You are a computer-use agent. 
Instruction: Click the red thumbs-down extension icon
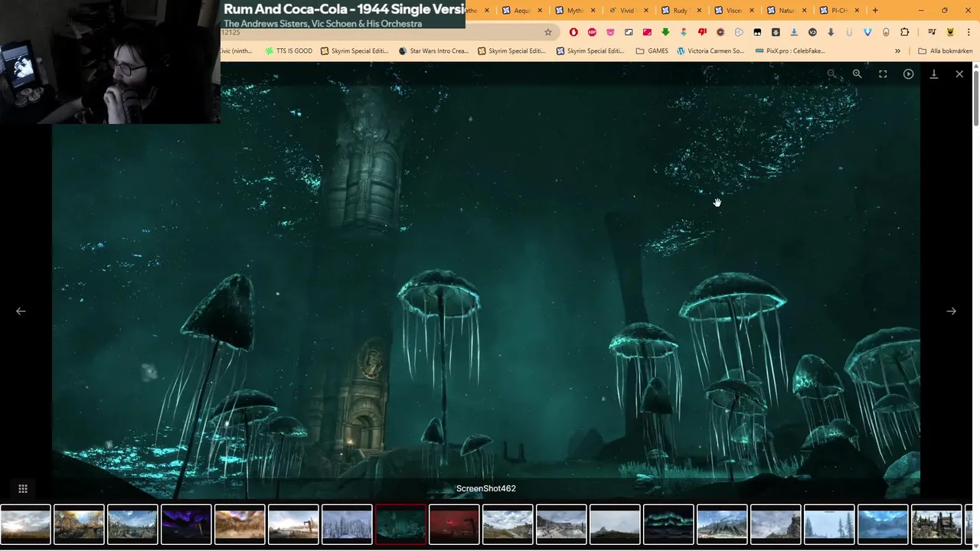point(702,32)
